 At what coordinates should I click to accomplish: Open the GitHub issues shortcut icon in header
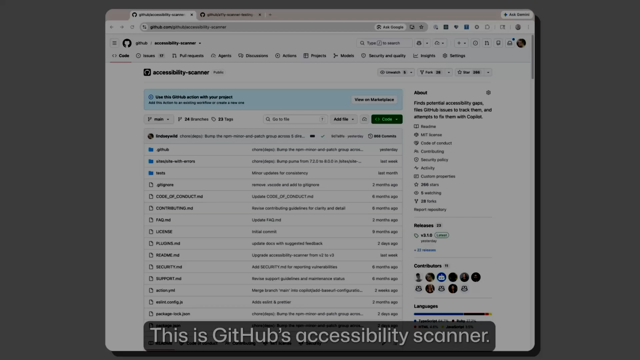click(476, 43)
